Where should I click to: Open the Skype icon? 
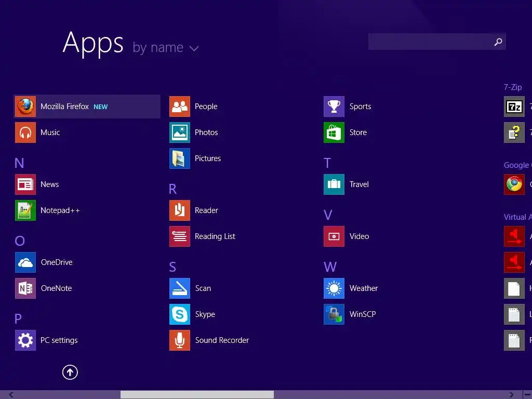click(x=180, y=314)
